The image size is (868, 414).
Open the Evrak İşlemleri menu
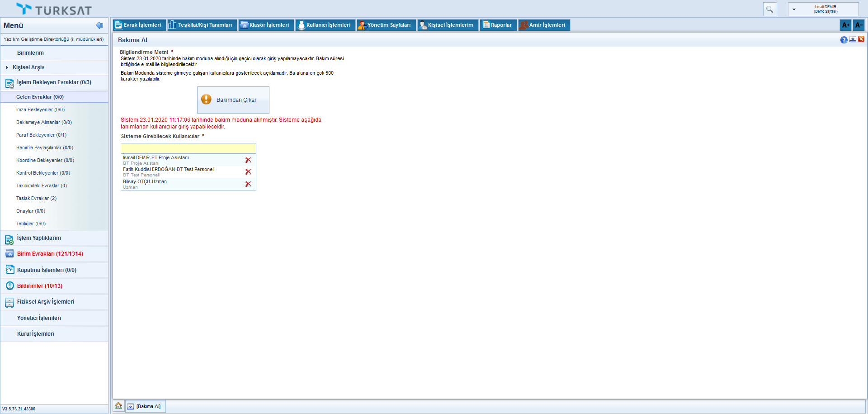pyautogui.click(x=138, y=25)
